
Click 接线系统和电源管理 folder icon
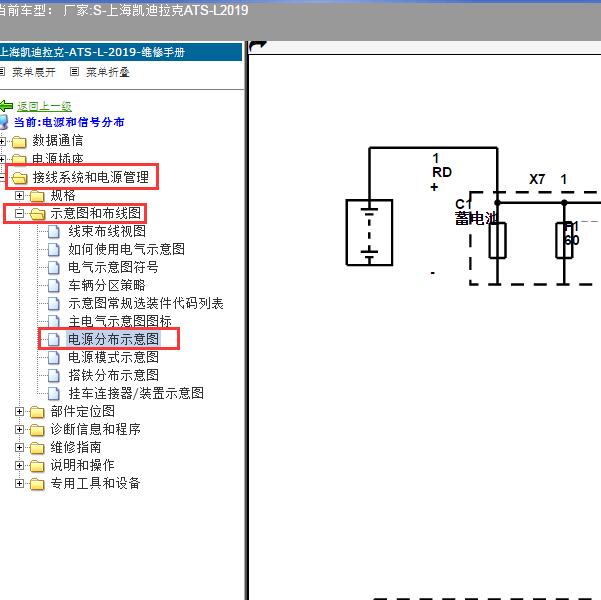(x=20, y=178)
